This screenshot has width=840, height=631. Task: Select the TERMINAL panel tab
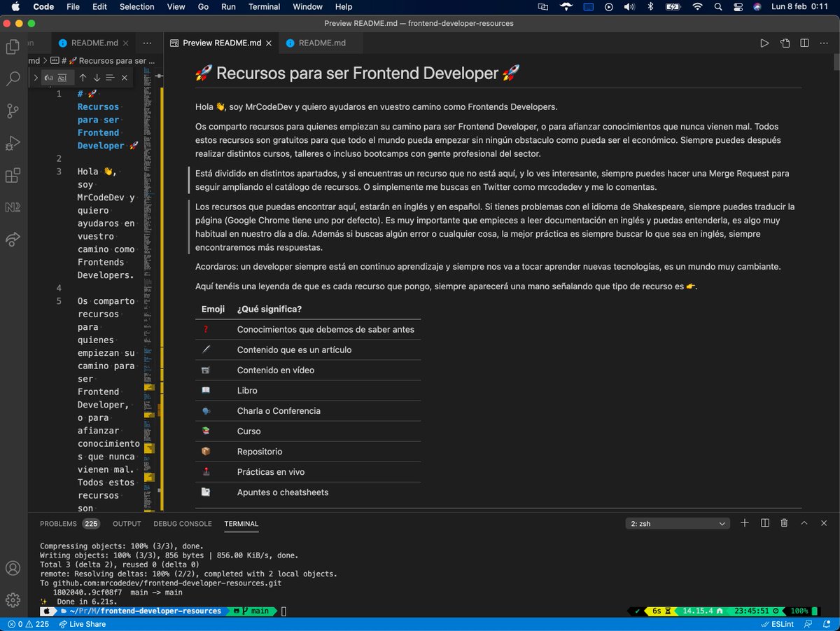click(x=241, y=524)
